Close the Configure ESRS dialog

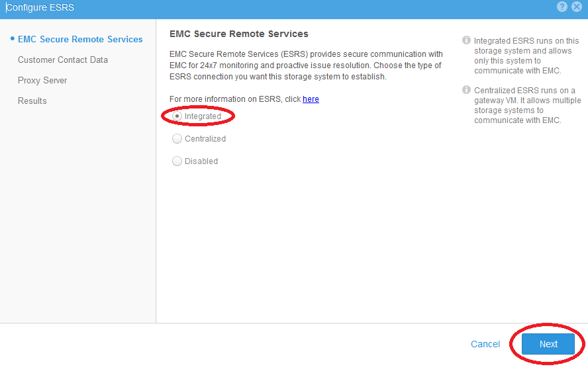tap(576, 7)
